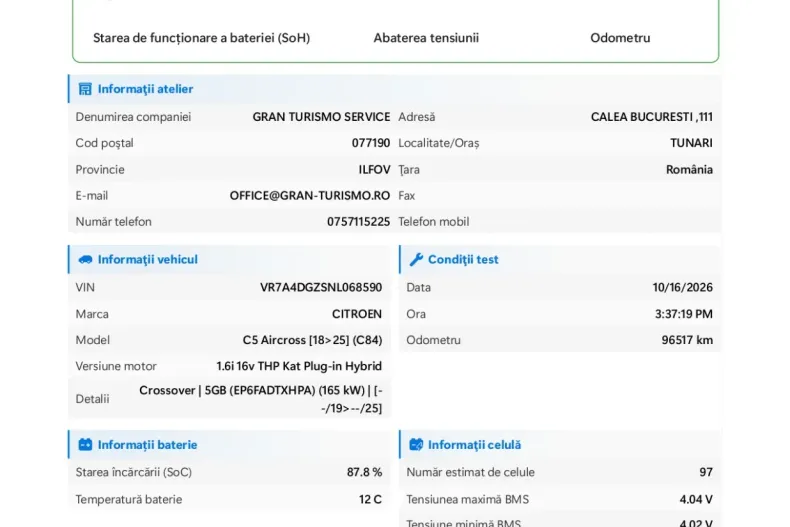Image resolution: width=790 pixels, height=527 pixels.
Task: Click the Ora label
Action: click(416, 314)
